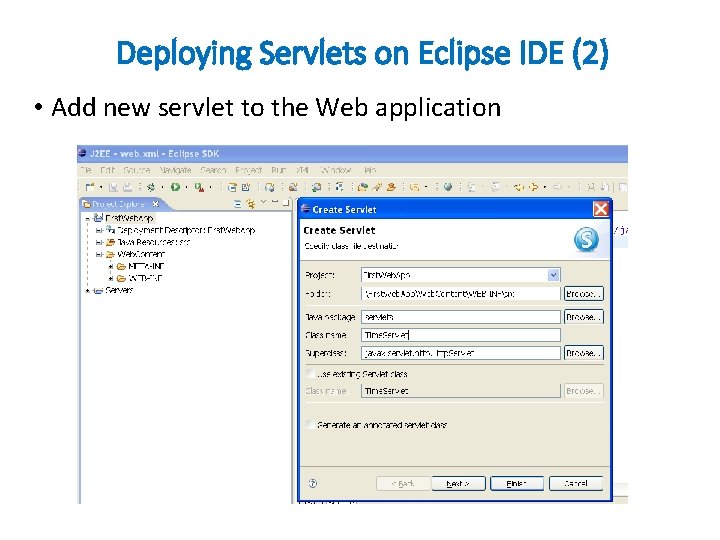Expand the WEB-INF folder node
Viewport: 720px width, 540px height.
point(111,278)
